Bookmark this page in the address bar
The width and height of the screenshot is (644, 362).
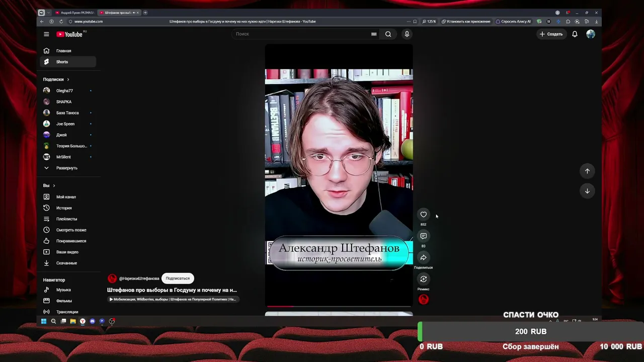[x=415, y=22]
